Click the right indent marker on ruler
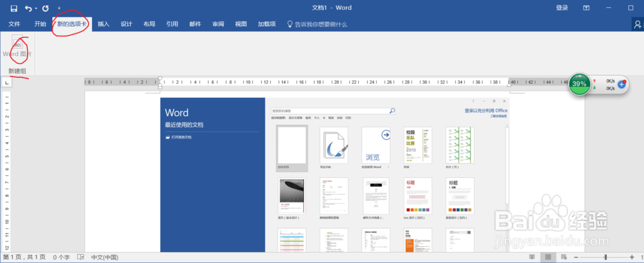The width and height of the screenshot is (644, 263). click(x=509, y=84)
